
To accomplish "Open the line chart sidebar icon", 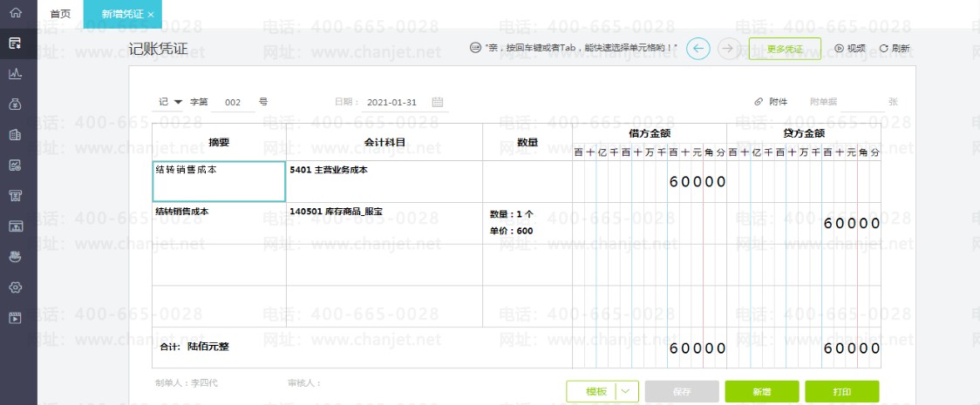I will tap(16, 74).
